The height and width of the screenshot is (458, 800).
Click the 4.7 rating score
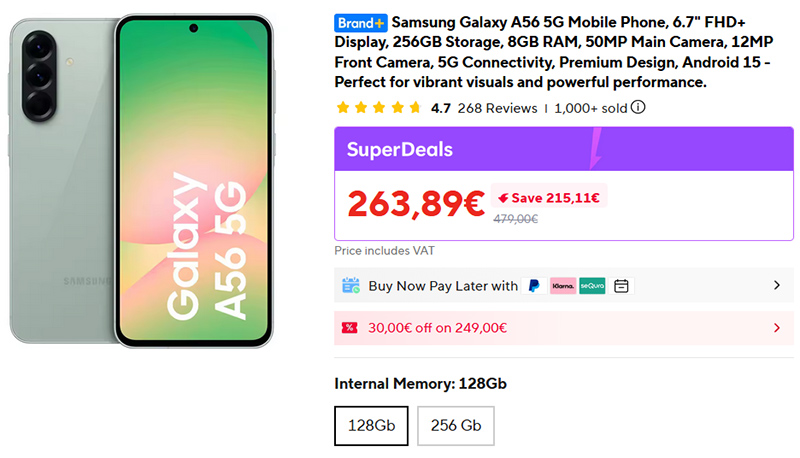pyautogui.click(x=440, y=108)
